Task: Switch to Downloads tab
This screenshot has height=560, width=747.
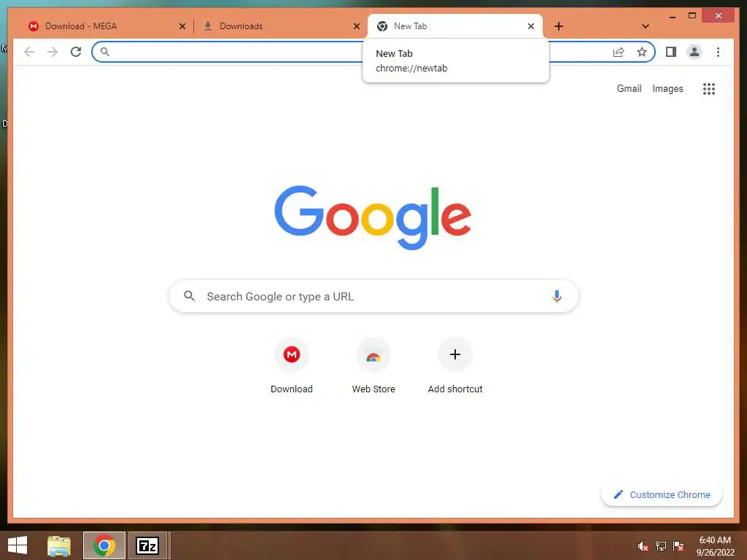Action: [281, 26]
